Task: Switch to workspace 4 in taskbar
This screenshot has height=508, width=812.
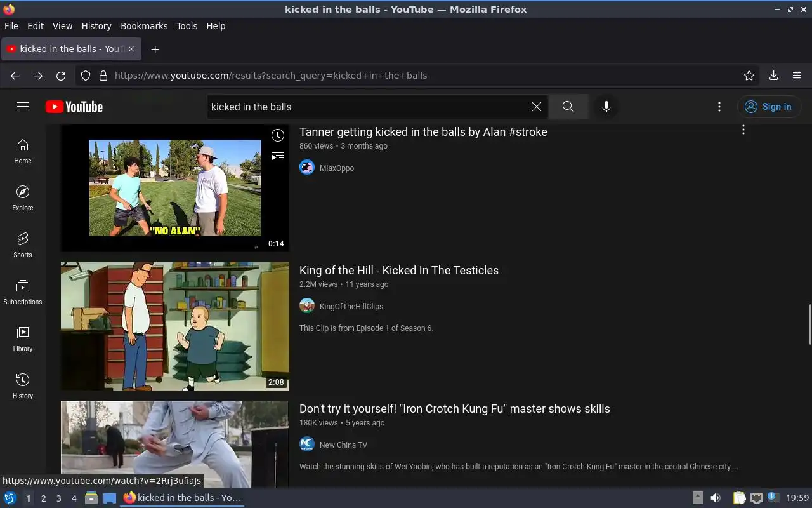Action: [74, 498]
